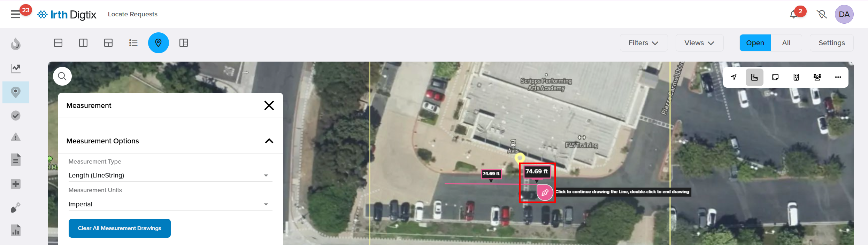
Task: Activate the map pin view button
Action: 159,43
